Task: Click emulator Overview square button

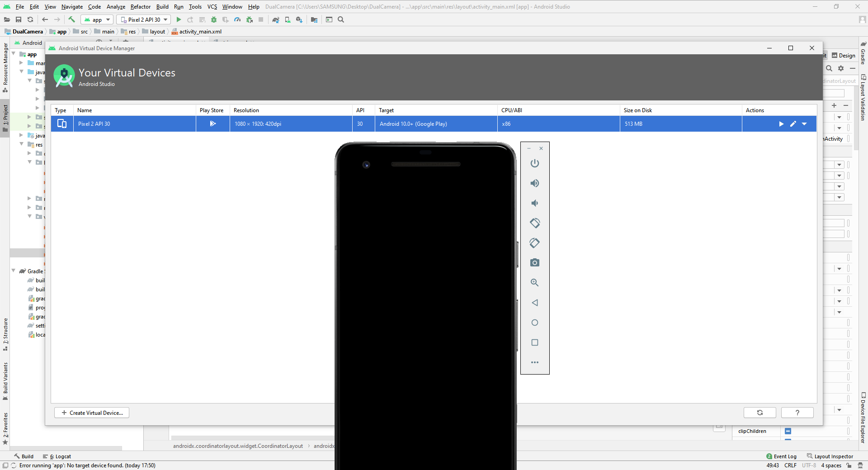Action: click(x=535, y=342)
